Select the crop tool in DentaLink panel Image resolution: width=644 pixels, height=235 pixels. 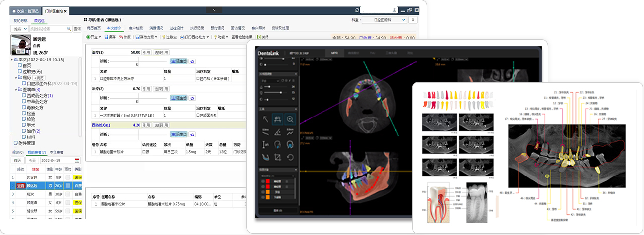click(278, 157)
